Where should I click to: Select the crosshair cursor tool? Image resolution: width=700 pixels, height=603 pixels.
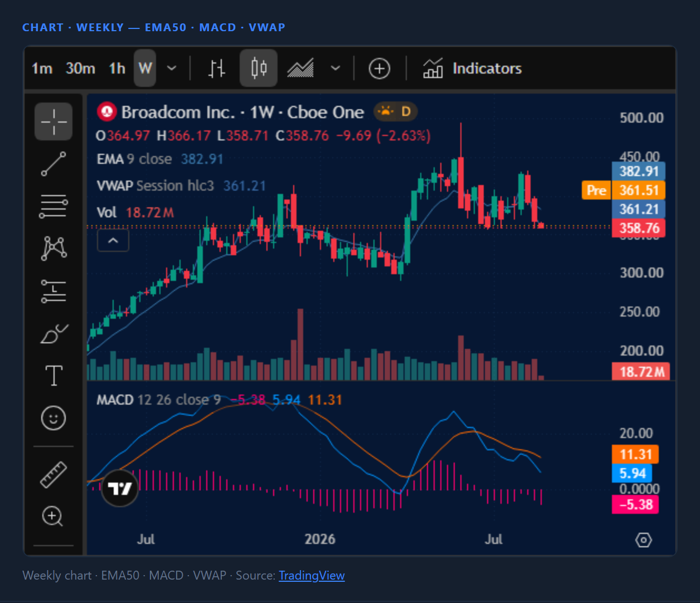[x=54, y=121]
